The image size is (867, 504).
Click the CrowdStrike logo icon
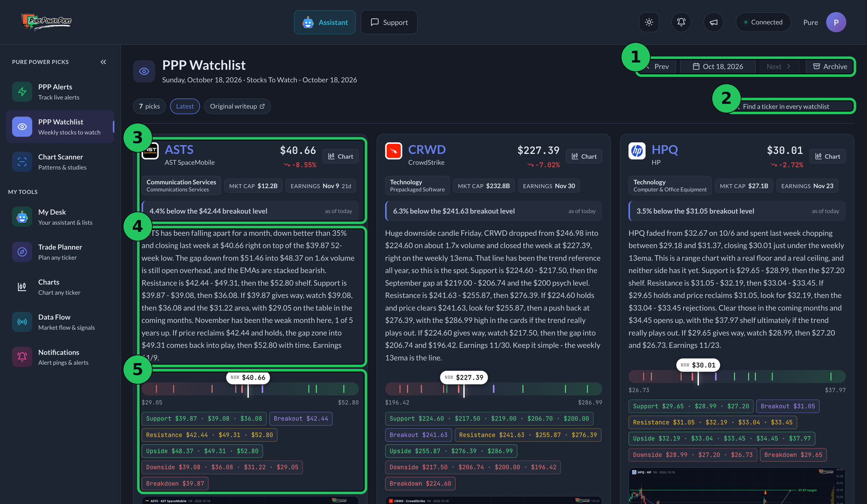point(394,151)
